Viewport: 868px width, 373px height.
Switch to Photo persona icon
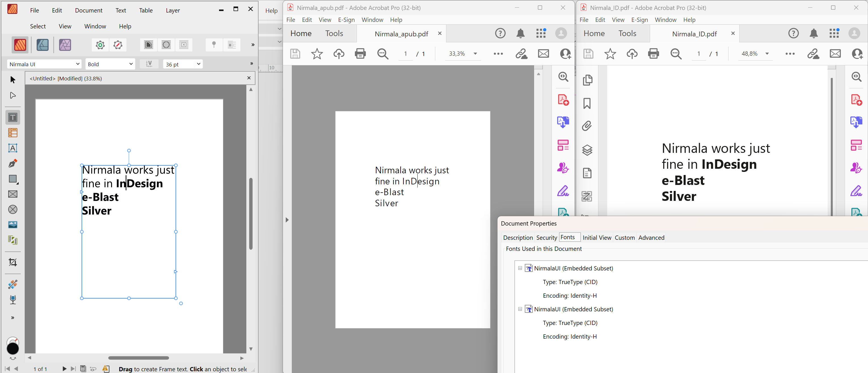click(x=65, y=45)
